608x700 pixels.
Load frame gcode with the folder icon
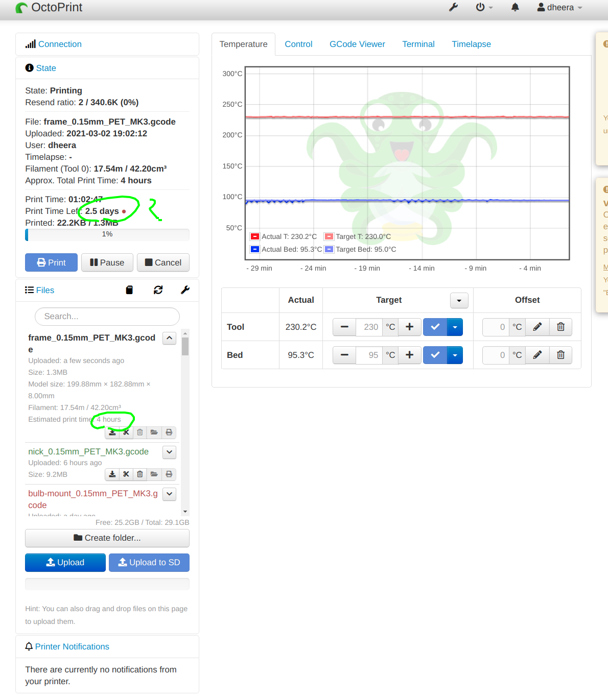tap(154, 432)
